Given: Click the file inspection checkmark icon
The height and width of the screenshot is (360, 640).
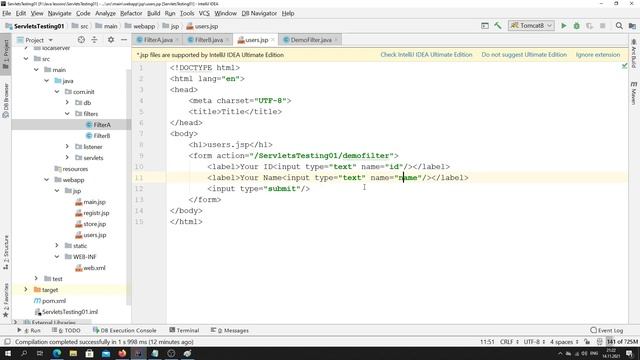Looking at the screenshot, I should point(624,66).
